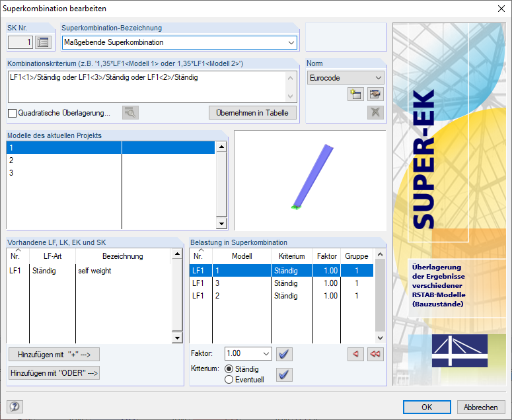The image size is (512, 420).
Task: Select the Eventuell criterion radio button
Action: [x=229, y=380]
